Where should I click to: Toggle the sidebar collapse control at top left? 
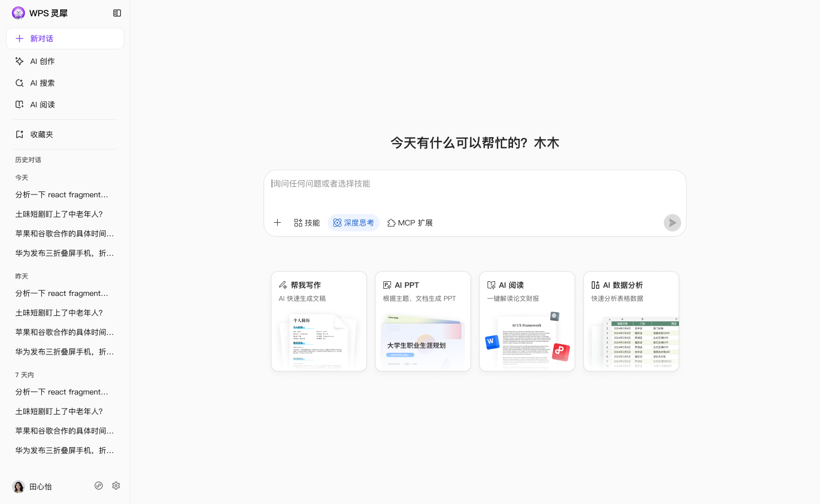117,12
